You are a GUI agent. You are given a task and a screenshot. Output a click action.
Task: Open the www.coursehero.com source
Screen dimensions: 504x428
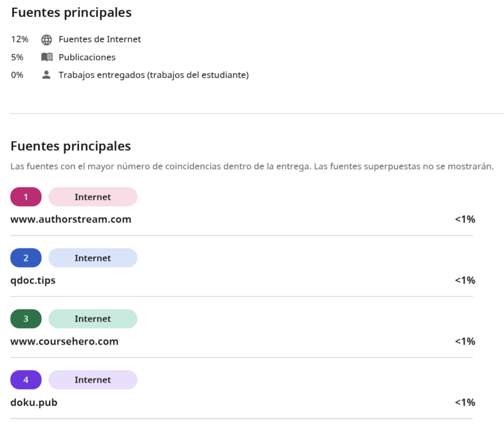pos(64,341)
